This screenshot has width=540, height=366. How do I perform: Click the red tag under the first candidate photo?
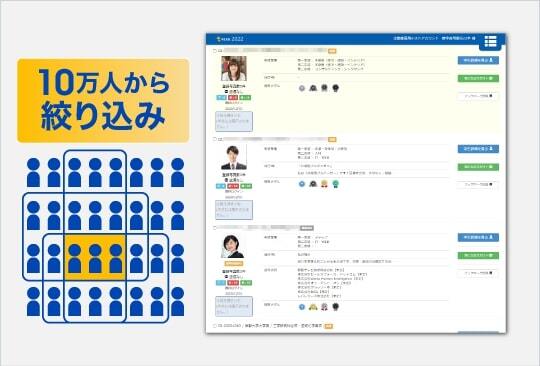(233, 98)
